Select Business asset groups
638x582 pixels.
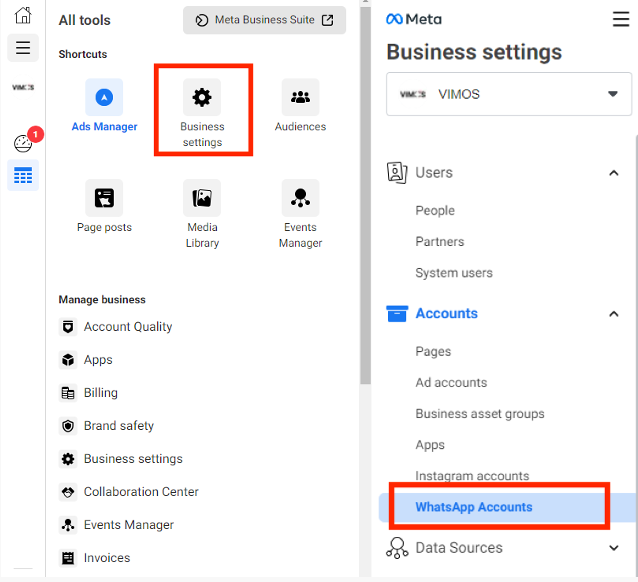click(480, 414)
